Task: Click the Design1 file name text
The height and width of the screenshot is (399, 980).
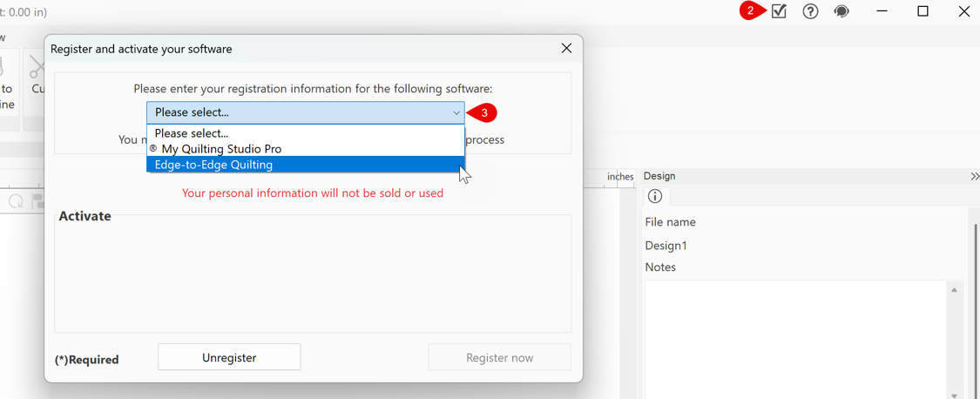Action: (x=666, y=246)
